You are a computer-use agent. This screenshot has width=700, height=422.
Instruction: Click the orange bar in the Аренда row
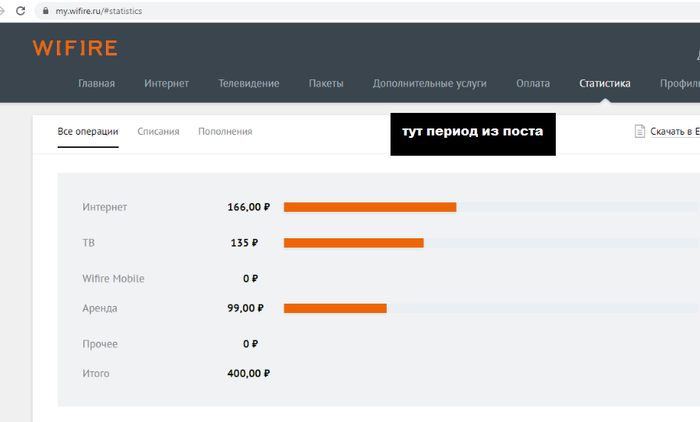[x=335, y=308]
